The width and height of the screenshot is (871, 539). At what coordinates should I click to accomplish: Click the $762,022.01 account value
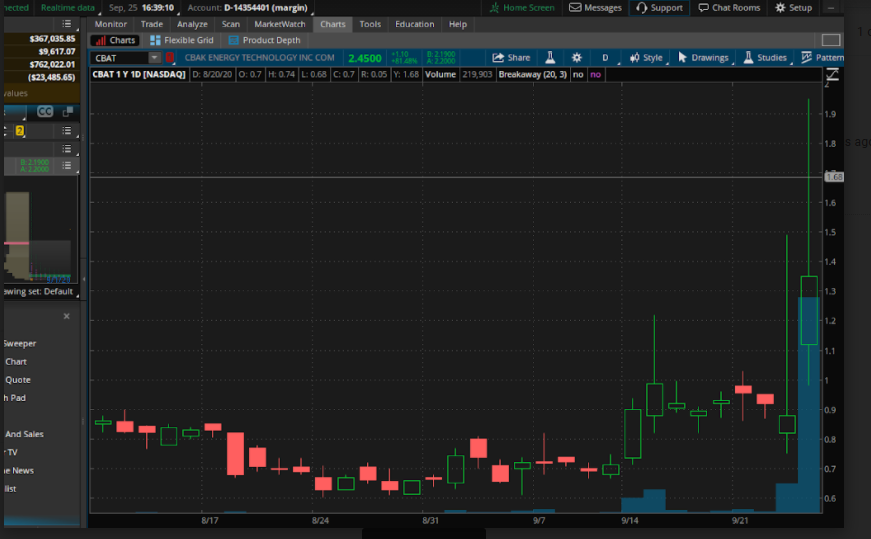(52, 64)
